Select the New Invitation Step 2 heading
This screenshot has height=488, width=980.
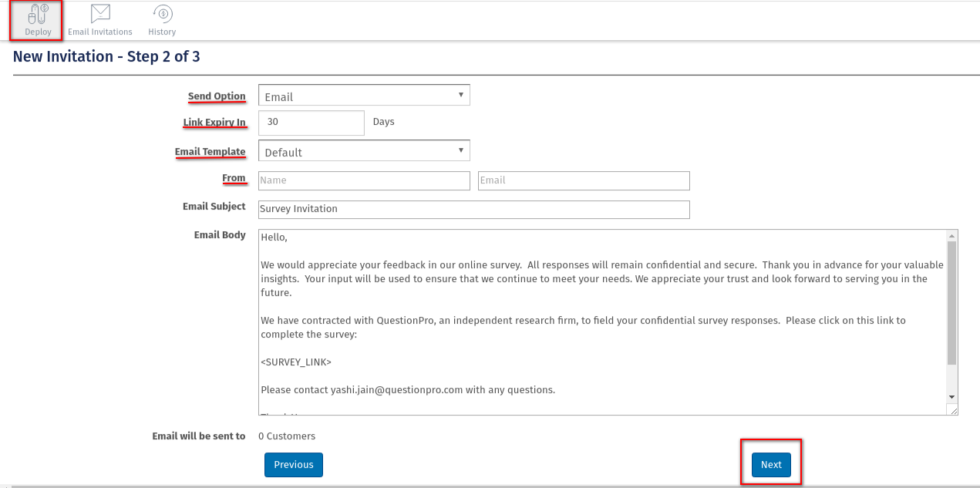(x=106, y=56)
